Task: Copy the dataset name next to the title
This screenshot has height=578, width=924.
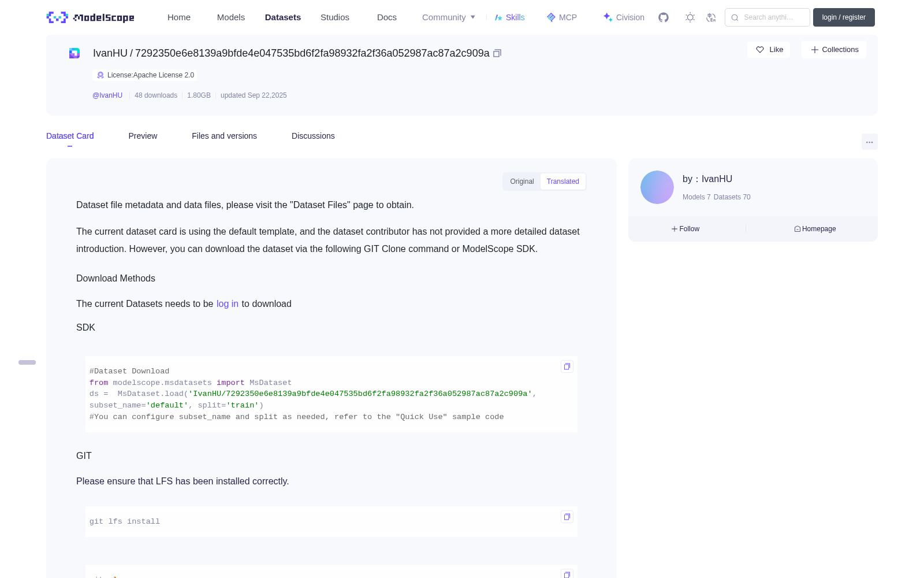Action: 497,53
